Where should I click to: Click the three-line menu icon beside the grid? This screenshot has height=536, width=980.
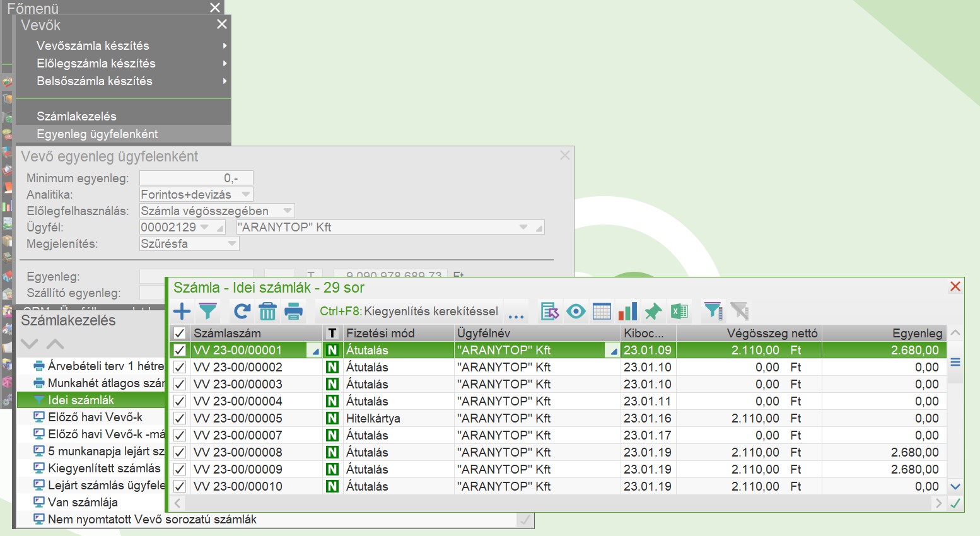pyautogui.click(x=955, y=362)
